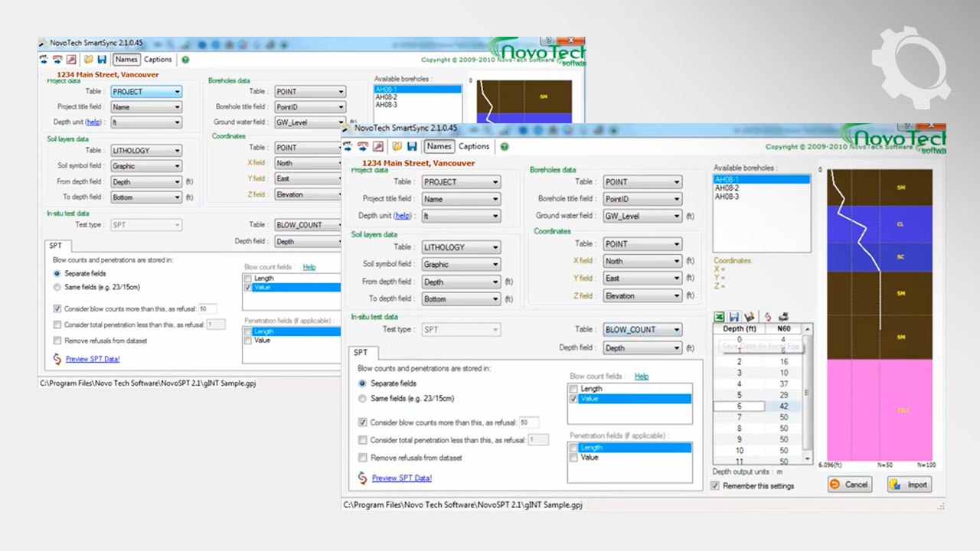Viewport: 980px width, 551px height.
Task: Click the green help icon in the front window toolbar
Action: (x=505, y=146)
